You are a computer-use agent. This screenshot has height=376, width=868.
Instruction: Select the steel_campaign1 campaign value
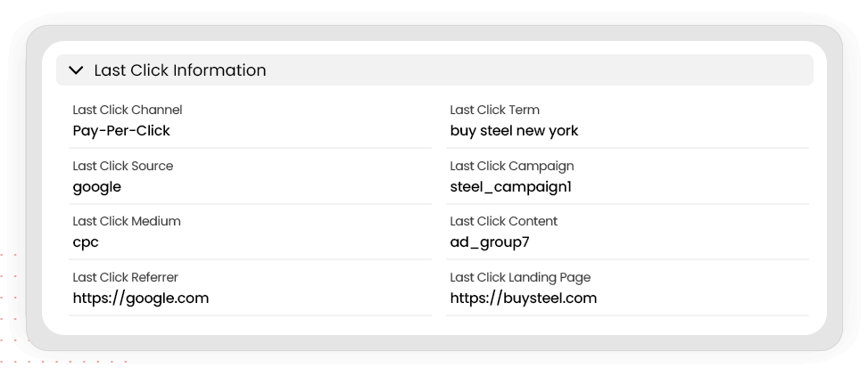[510, 187]
